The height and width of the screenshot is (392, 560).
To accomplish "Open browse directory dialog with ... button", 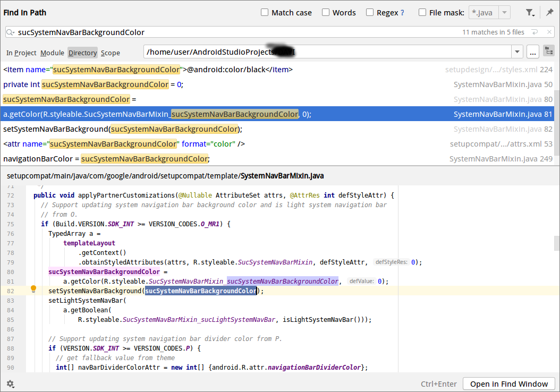I will [x=533, y=51].
